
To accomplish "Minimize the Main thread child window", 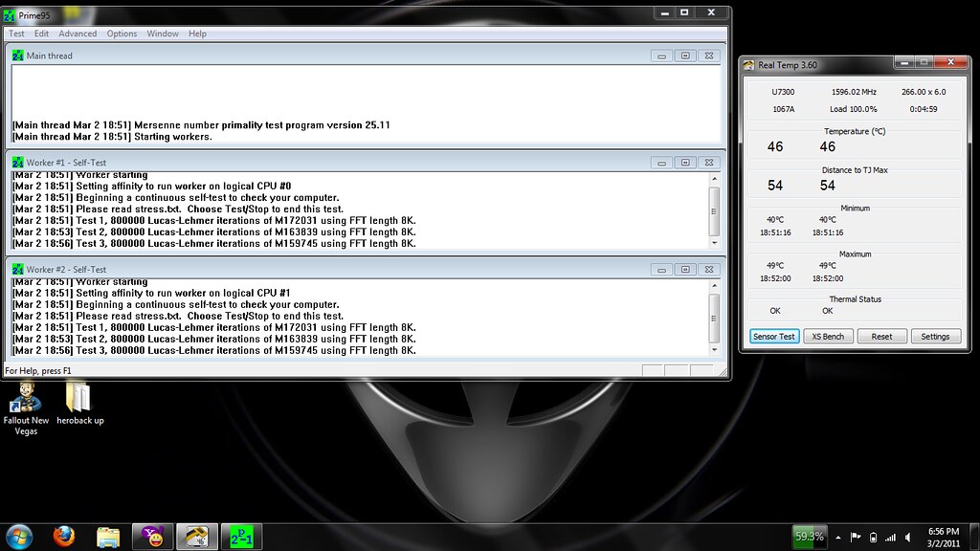I will pos(661,55).
